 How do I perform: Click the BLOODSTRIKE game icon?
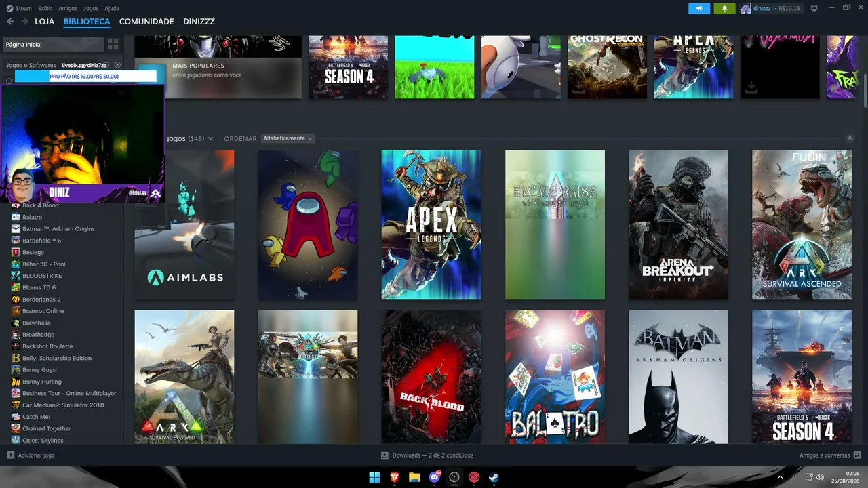(x=16, y=276)
